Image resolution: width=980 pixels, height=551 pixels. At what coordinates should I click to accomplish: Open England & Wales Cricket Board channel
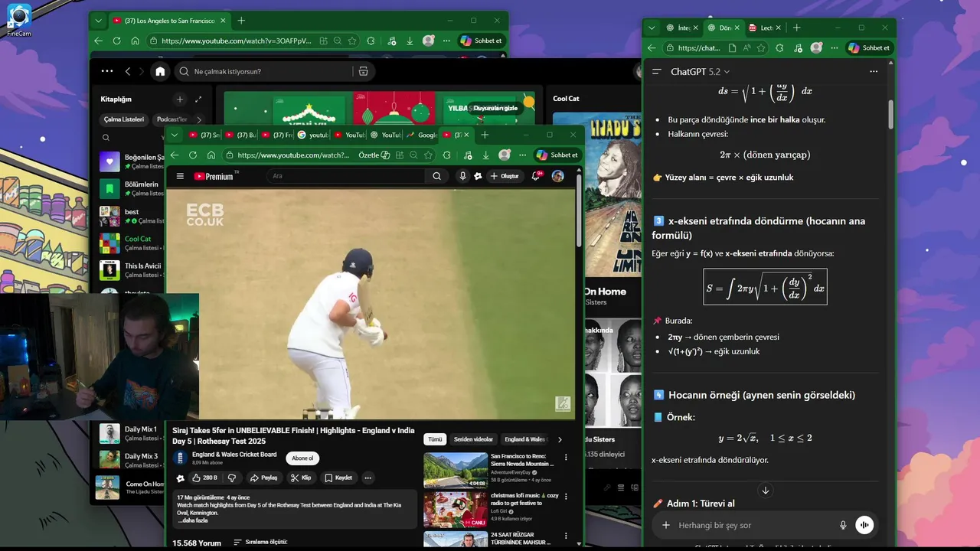click(234, 455)
